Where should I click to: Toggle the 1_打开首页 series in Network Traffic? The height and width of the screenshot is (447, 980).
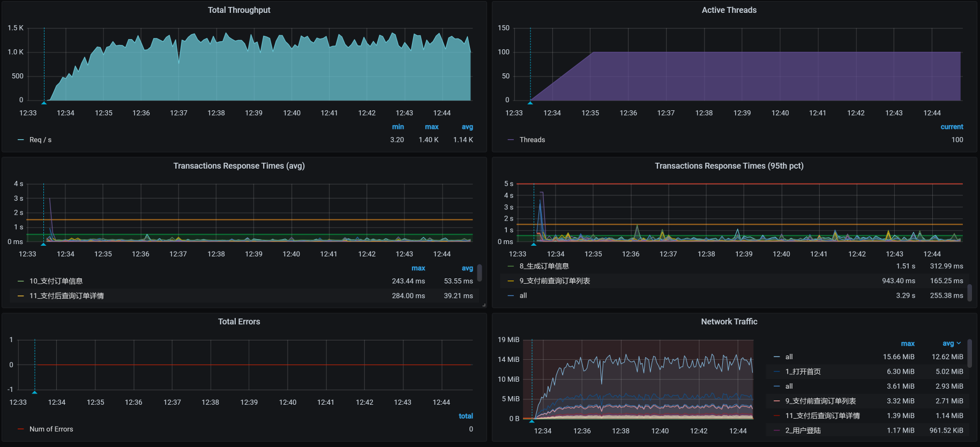point(803,372)
